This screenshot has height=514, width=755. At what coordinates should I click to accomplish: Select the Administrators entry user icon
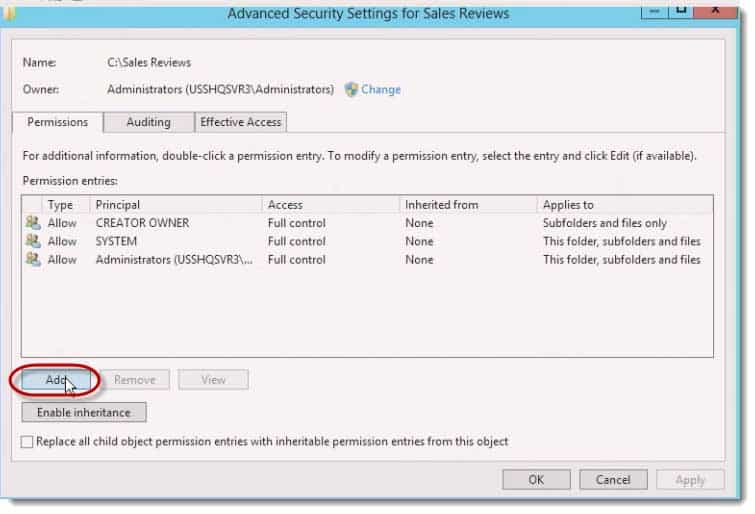(33, 259)
